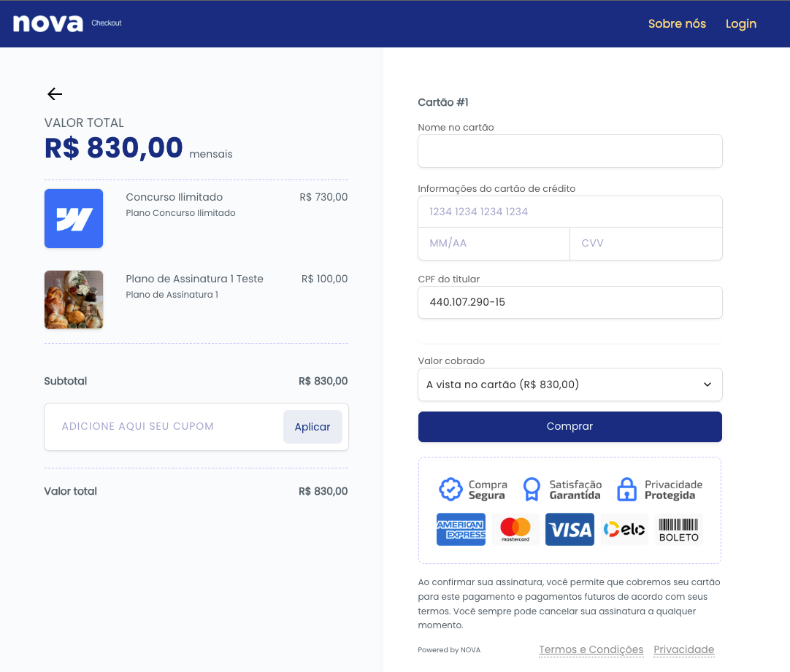Click the Comprar button
790x672 pixels.
570,427
